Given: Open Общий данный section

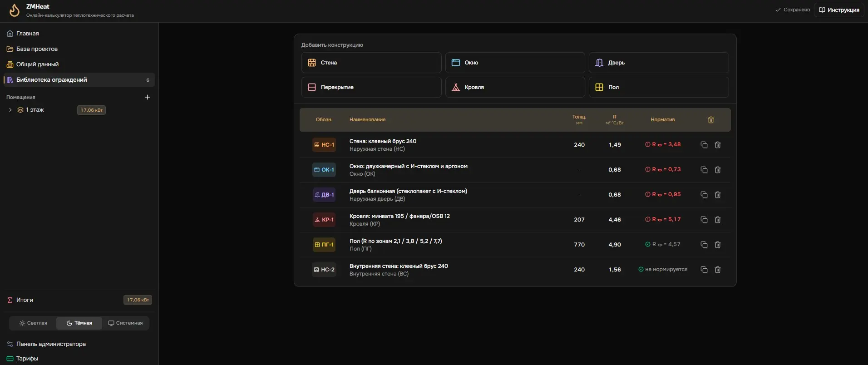Looking at the screenshot, I should (79, 64).
